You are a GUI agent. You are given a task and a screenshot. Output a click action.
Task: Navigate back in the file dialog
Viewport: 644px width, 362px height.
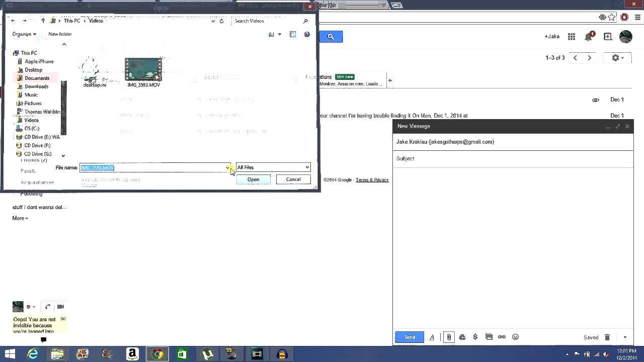[x=13, y=21]
